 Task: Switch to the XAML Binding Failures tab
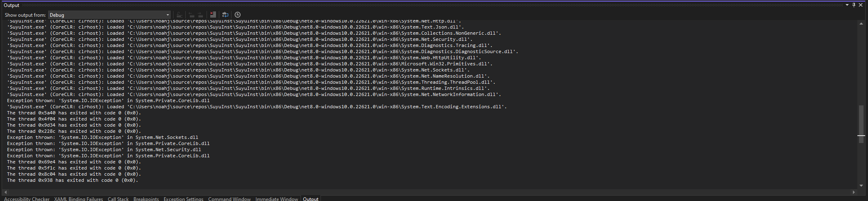point(78,199)
